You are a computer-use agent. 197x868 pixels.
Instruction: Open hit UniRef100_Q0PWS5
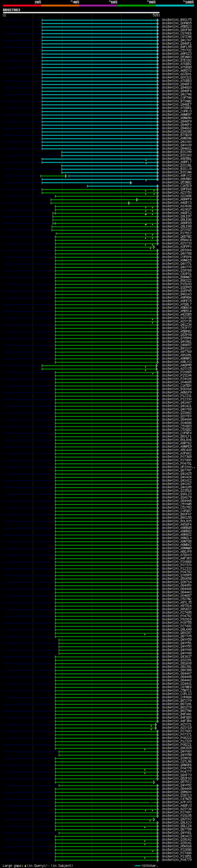coord(177,23)
